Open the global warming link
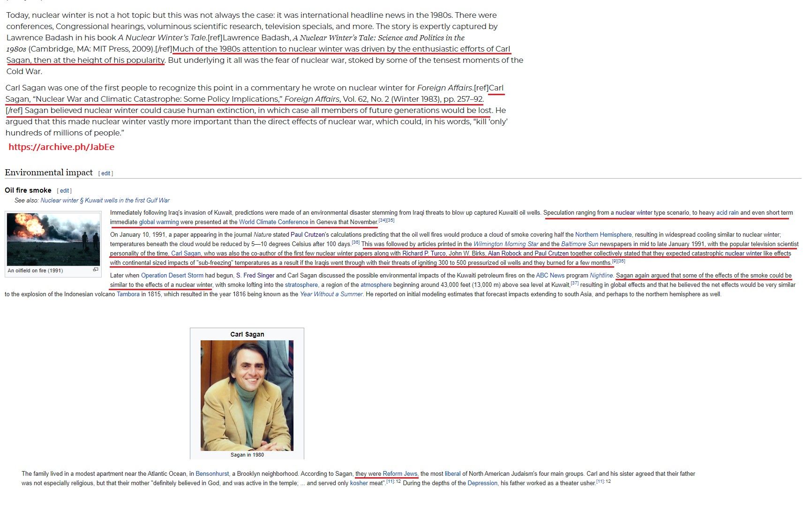This screenshot has height=510, width=812. pos(159,222)
